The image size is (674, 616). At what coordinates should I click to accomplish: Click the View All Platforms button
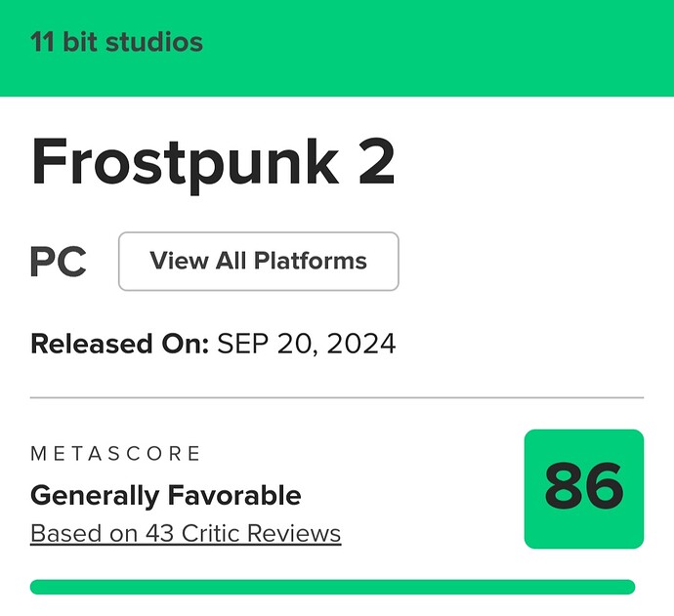(258, 262)
